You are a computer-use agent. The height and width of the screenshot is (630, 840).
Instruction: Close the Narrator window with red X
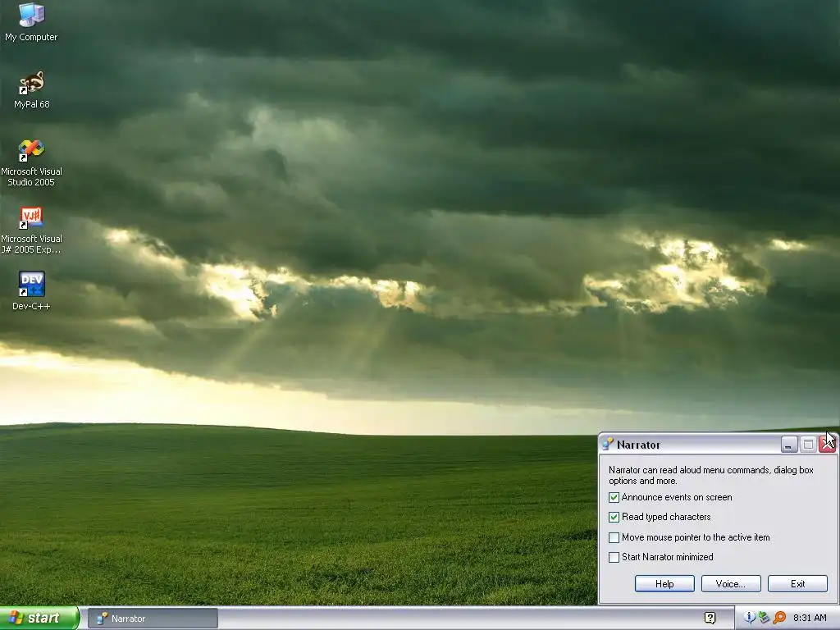click(x=827, y=445)
